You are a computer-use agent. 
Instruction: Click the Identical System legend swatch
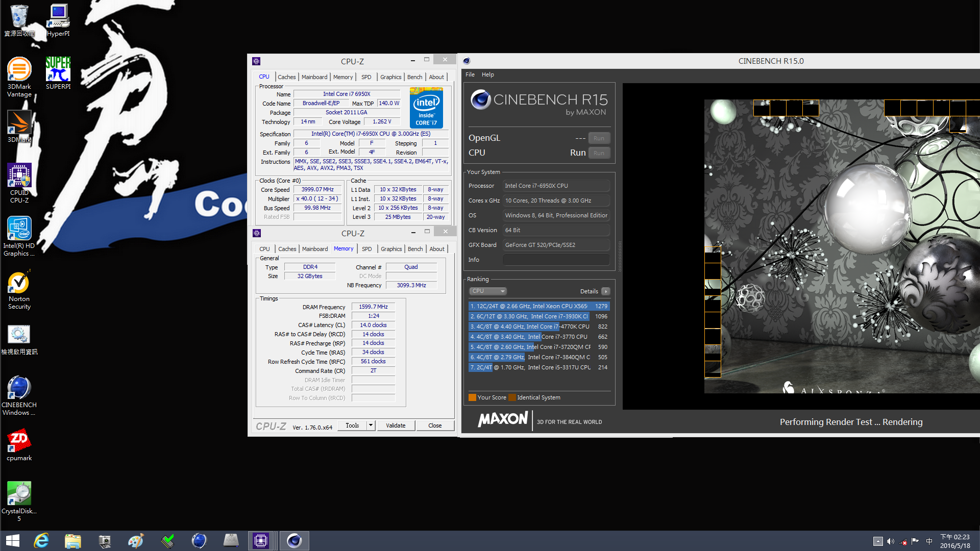coord(512,397)
